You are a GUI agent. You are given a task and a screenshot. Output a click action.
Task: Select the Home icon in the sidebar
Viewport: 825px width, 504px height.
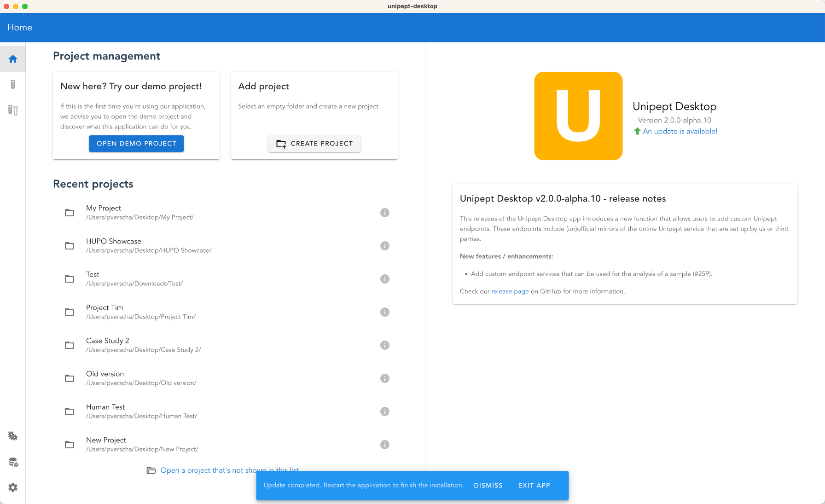click(x=12, y=58)
